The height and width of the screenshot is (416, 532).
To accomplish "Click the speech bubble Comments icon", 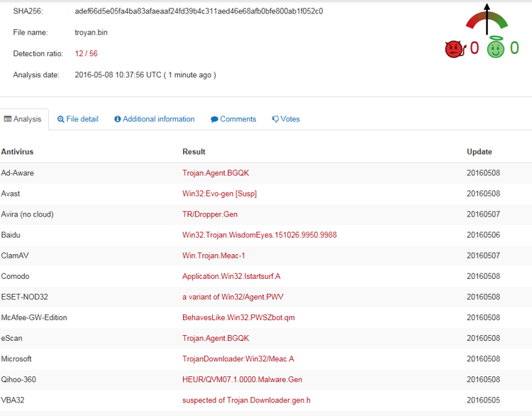I will (x=214, y=119).
